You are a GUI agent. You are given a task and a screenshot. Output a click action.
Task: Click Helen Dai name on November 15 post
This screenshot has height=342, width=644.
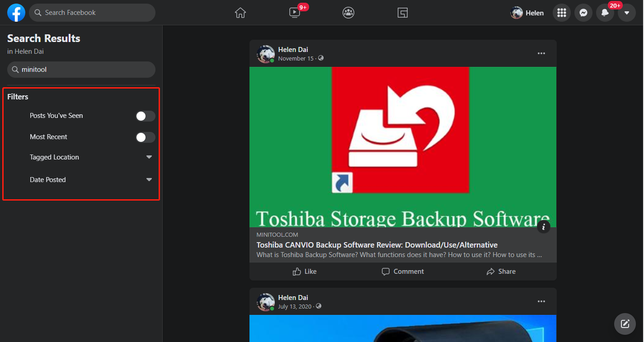click(293, 50)
